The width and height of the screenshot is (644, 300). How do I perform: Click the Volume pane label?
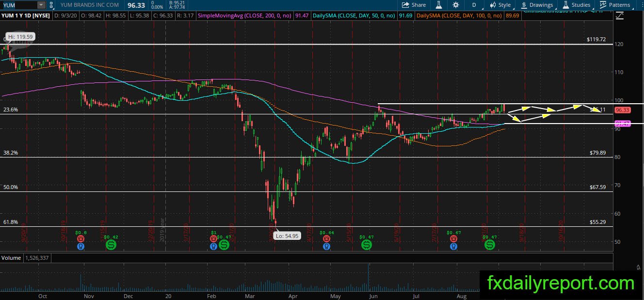[x=11, y=258]
